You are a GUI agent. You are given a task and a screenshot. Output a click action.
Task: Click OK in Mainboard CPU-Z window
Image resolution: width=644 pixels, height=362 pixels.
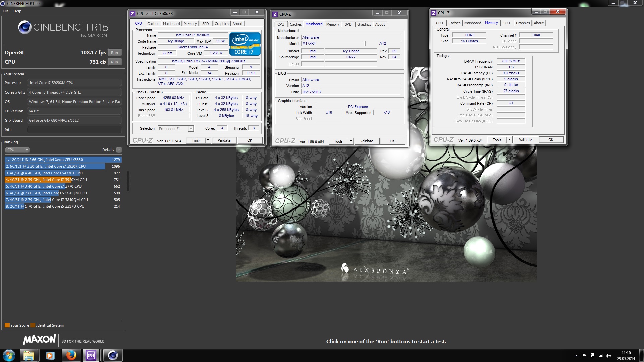pyautogui.click(x=392, y=141)
